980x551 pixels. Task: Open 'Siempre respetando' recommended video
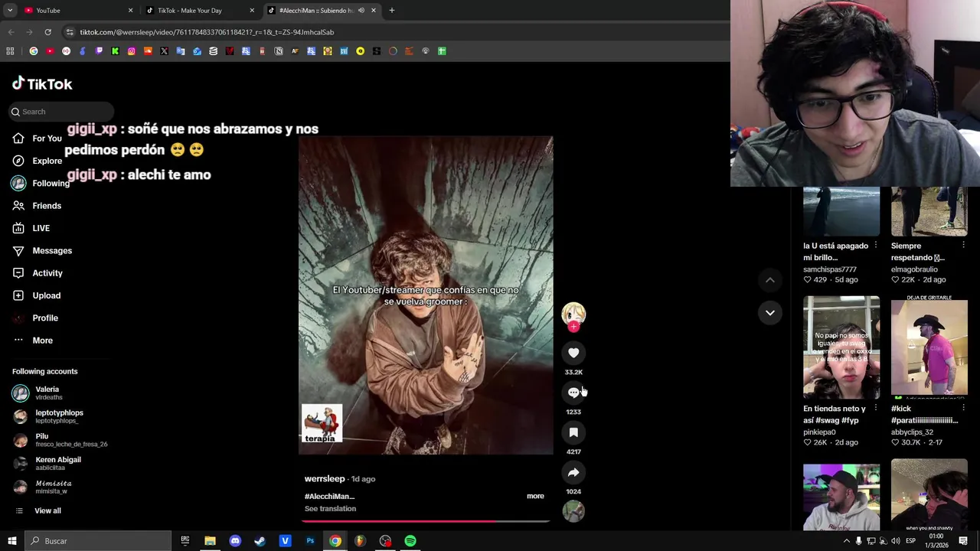click(x=929, y=211)
